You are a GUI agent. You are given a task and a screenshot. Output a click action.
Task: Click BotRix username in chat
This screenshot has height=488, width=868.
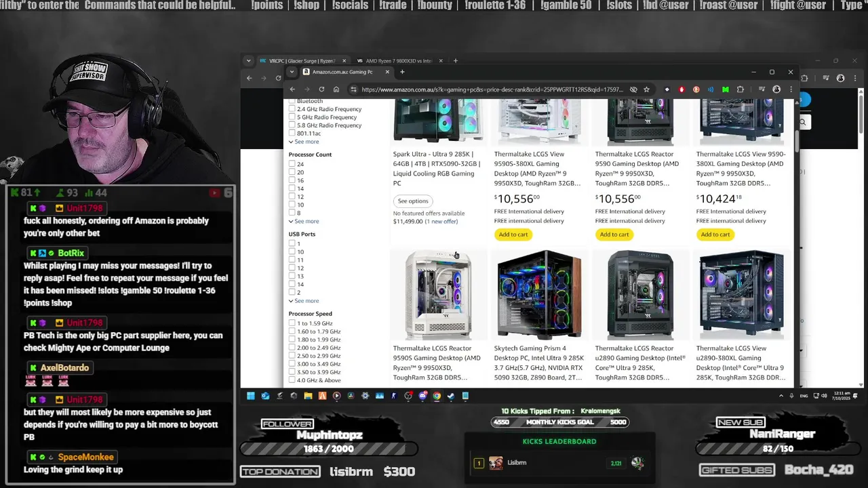click(x=71, y=253)
